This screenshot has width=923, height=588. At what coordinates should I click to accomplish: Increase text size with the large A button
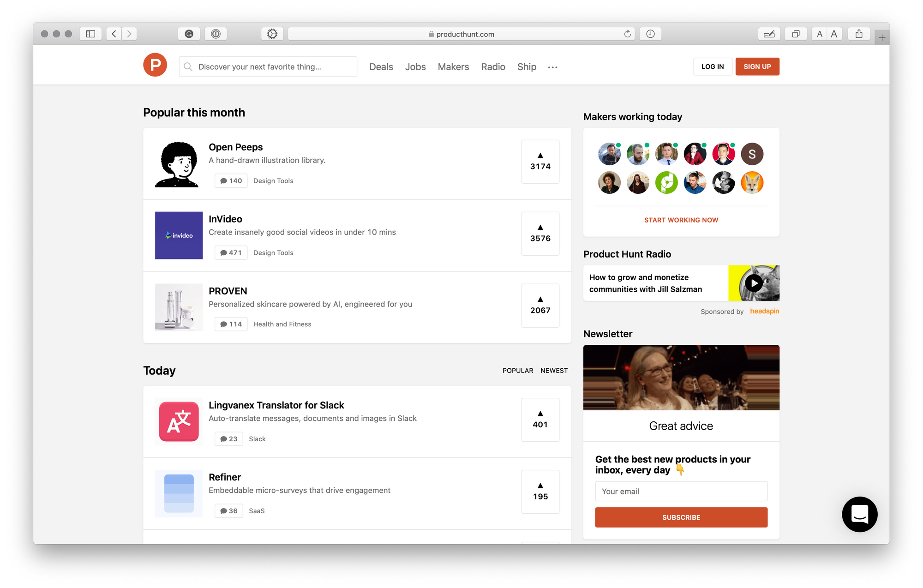coord(834,34)
